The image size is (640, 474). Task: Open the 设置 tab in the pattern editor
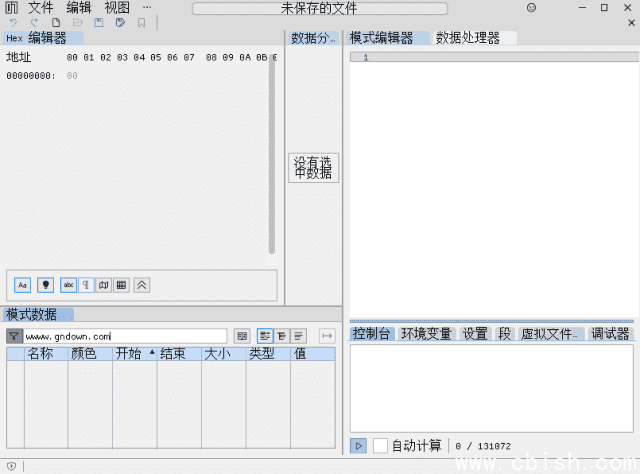475,334
